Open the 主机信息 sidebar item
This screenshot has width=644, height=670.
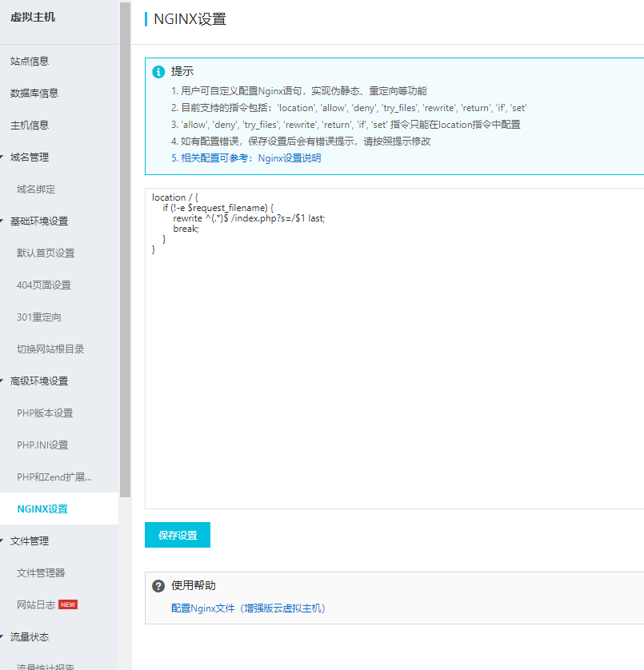(30, 126)
